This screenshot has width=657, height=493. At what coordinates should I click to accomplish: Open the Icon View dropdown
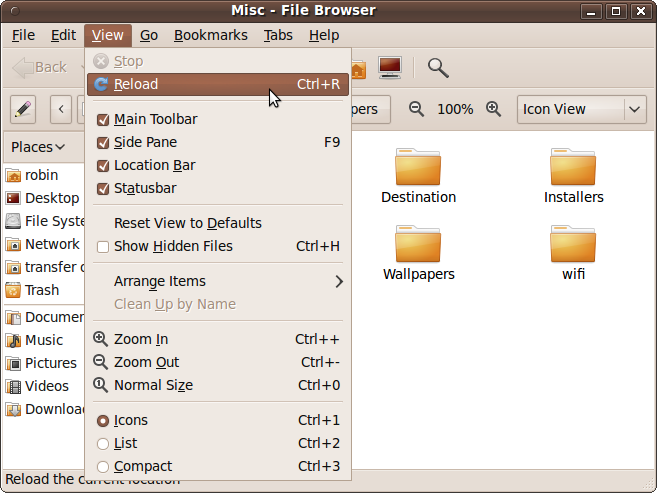point(582,109)
